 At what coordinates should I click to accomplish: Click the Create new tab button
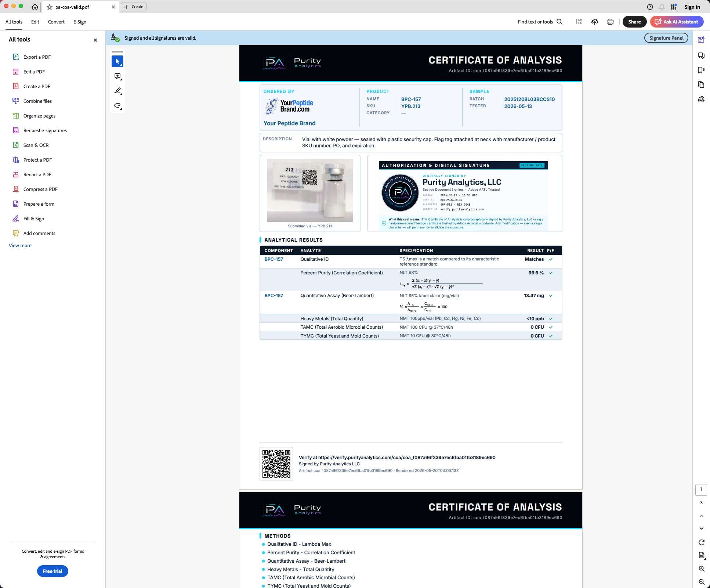click(134, 7)
